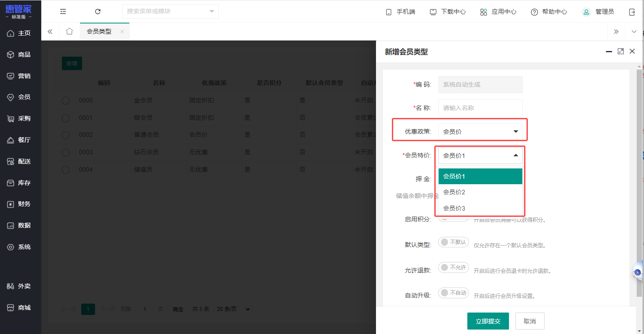Open the 配送 delivery sidebar menu
Viewport: 644px width, 334px height.
pyautogui.click(x=19, y=162)
